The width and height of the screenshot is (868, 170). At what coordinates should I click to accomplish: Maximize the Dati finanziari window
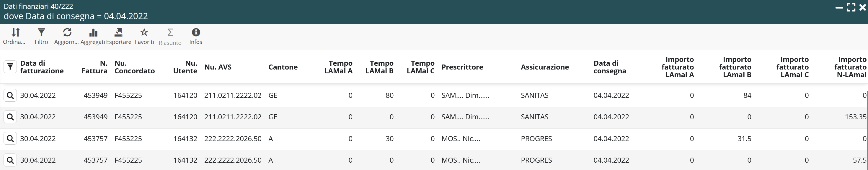[x=851, y=7]
